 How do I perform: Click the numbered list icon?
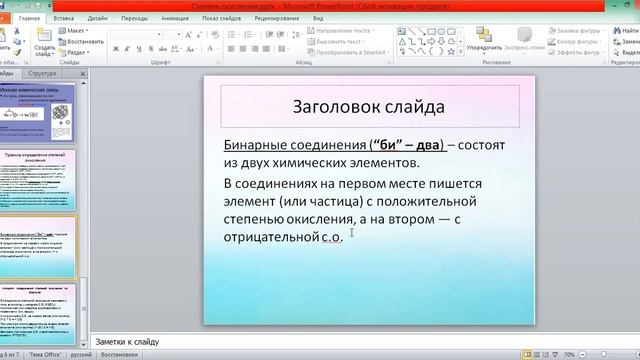pos(248,35)
